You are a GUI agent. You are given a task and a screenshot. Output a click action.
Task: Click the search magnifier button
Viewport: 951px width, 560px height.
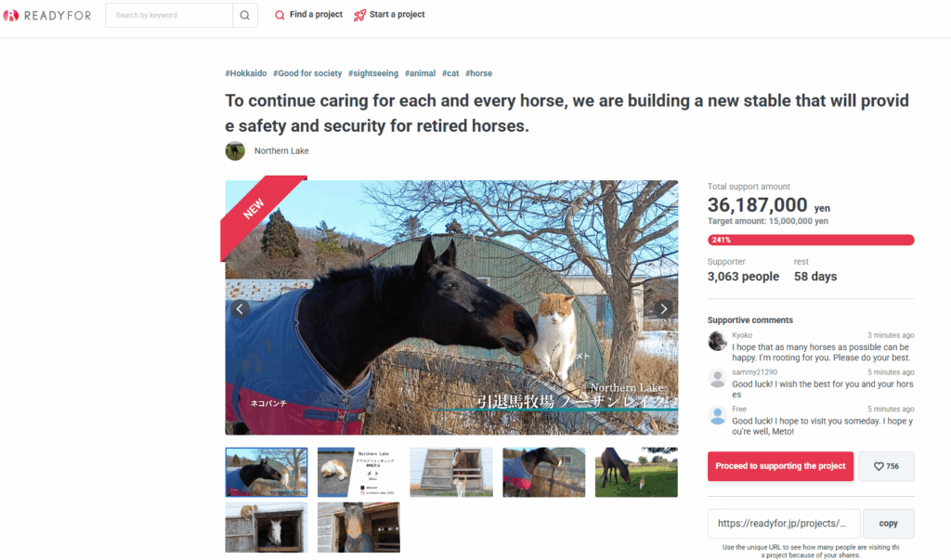pos(245,15)
